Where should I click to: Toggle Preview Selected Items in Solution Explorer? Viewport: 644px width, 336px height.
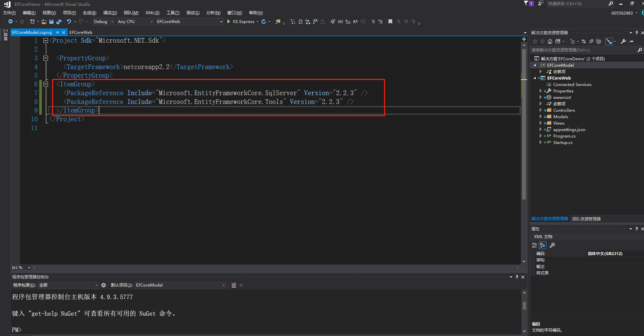click(631, 41)
